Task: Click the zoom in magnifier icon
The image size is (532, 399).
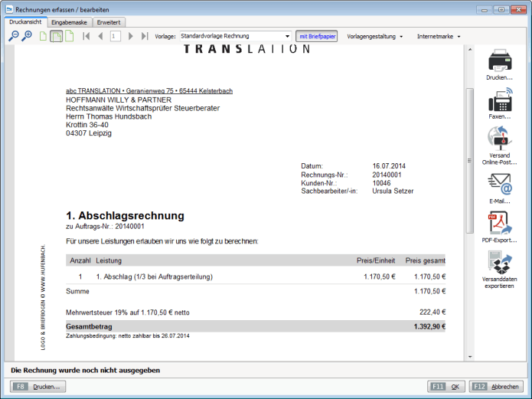Action: pos(27,36)
